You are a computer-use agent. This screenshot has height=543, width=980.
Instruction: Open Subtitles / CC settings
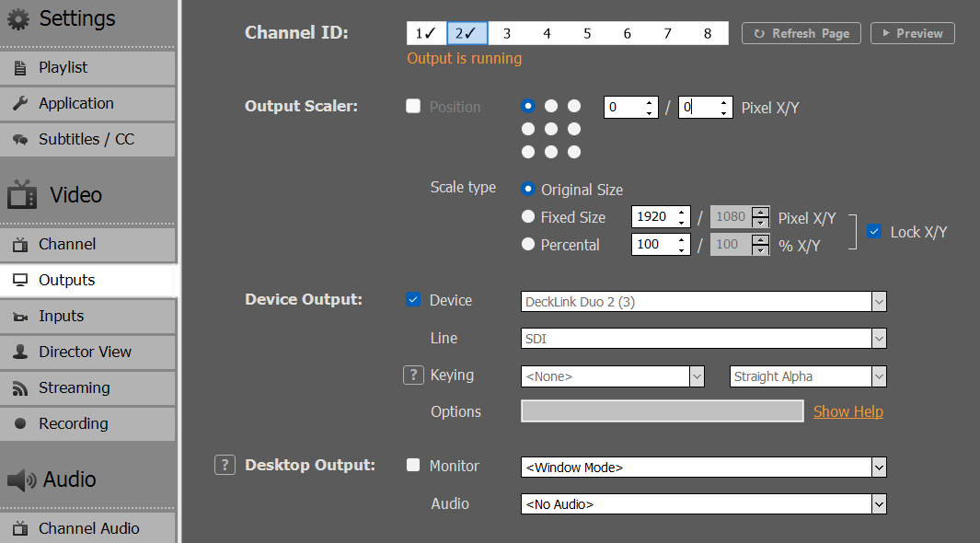click(87, 139)
